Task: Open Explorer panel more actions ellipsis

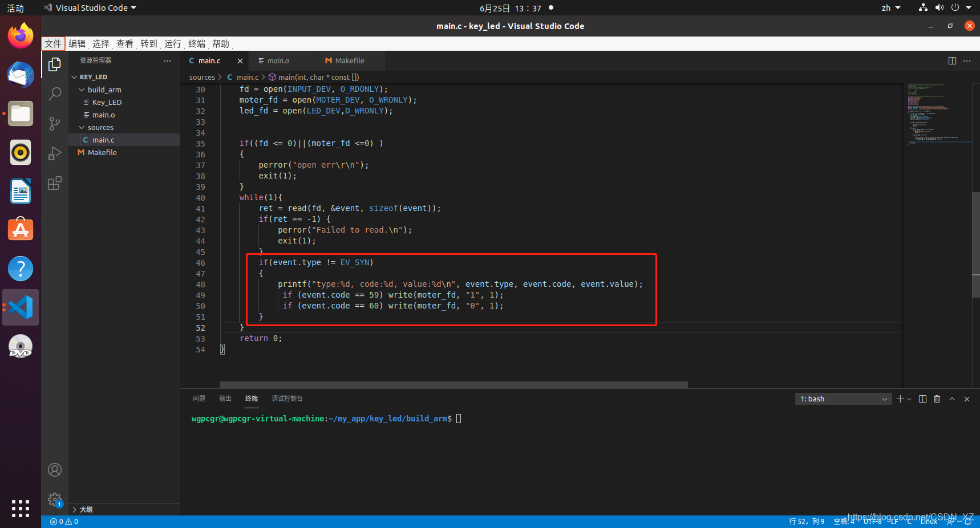Action: pyautogui.click(x=167, y=60)
